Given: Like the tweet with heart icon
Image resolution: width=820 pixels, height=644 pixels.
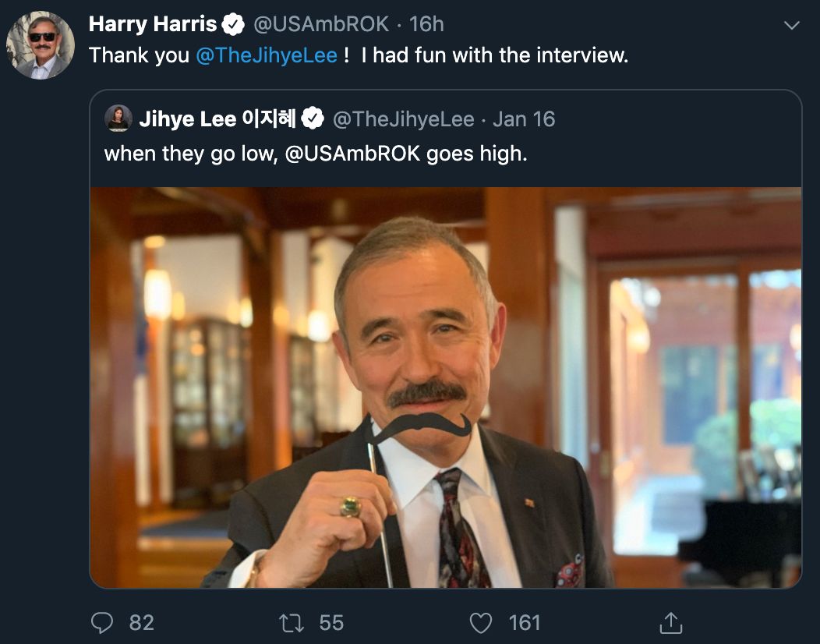Looking at the screenshot, I should click(481, 622).
